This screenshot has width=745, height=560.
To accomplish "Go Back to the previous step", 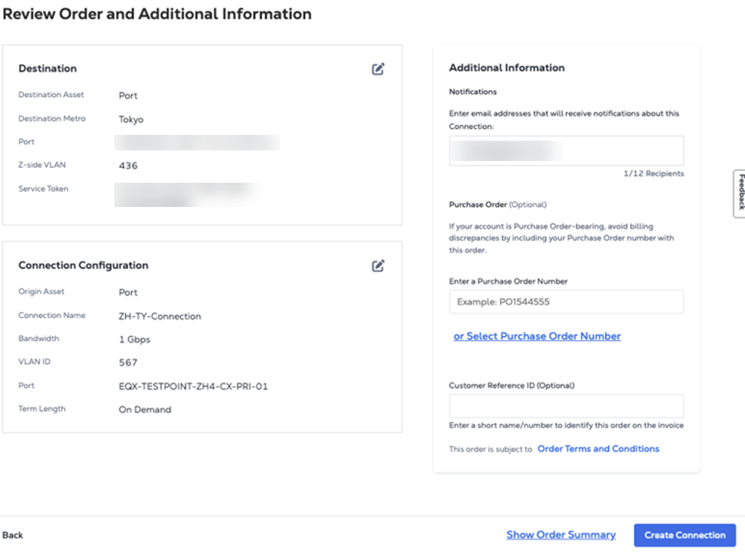I will pos(13,535).
